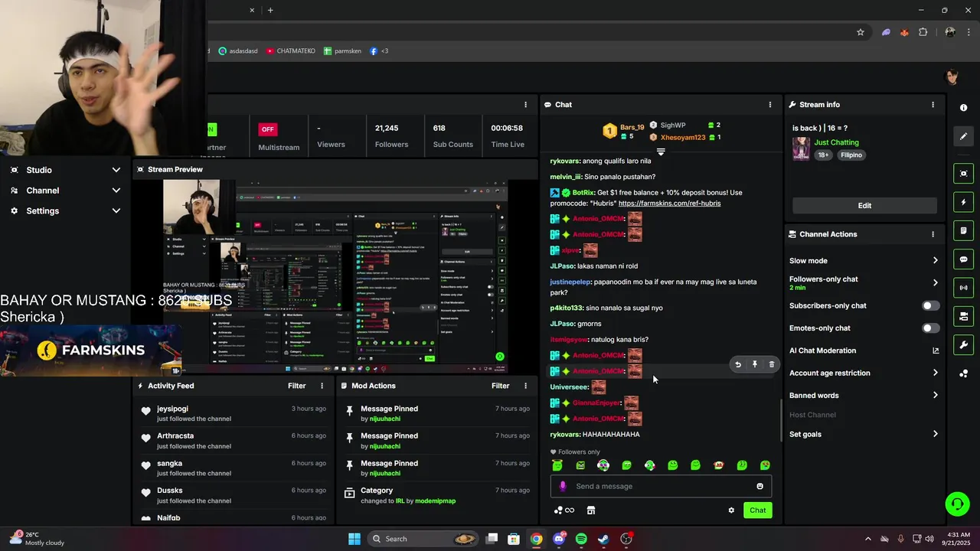Open the farmskins.com referral link
Image resolution: width=980 pixels, height=551 pixels.
[x=669, y=204]
